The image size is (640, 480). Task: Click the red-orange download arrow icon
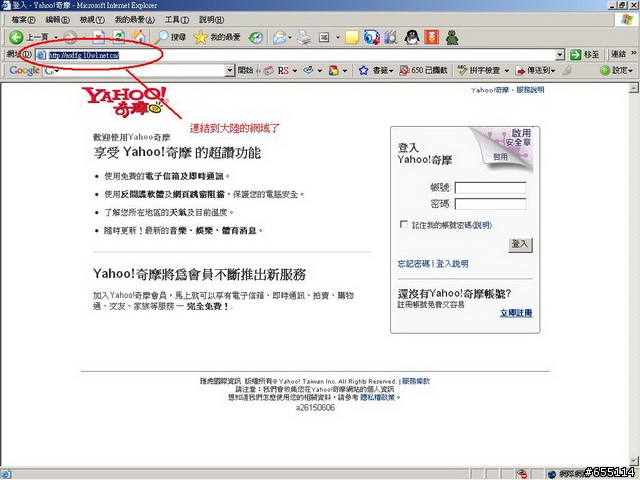(431, 37)
